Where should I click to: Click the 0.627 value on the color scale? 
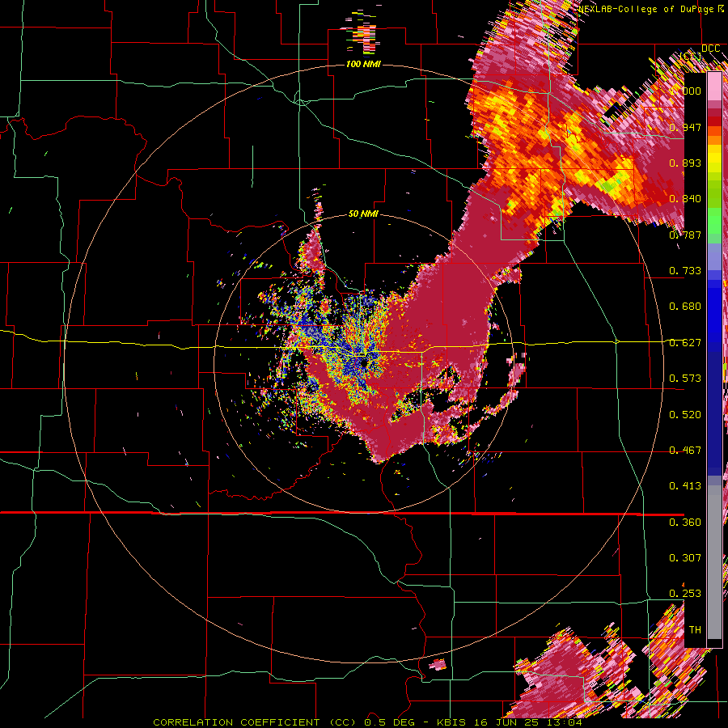[x=685, y=343]
